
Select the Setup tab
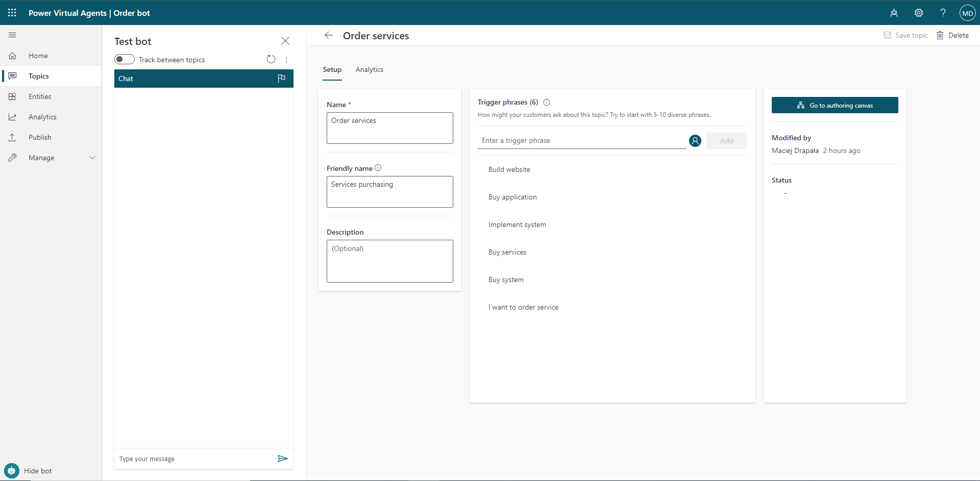coord(332,69)
